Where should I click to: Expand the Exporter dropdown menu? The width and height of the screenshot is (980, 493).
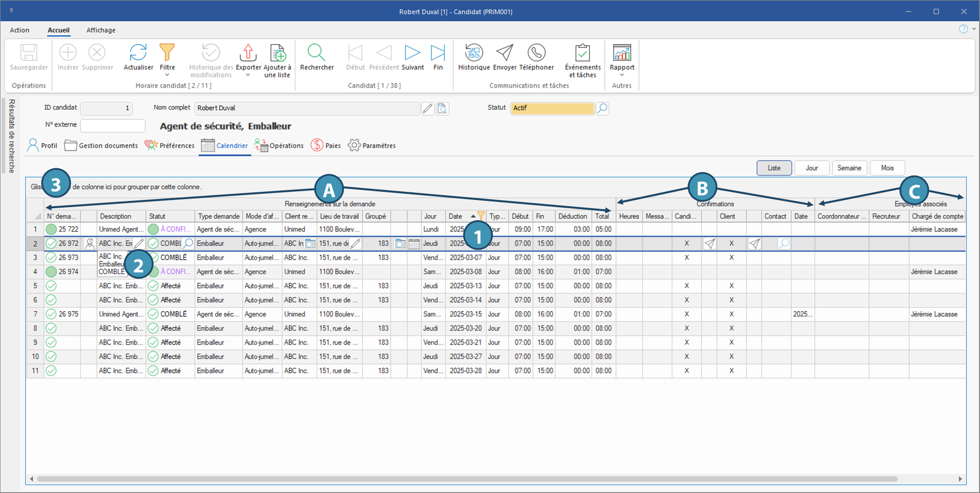tap(248, 75)
